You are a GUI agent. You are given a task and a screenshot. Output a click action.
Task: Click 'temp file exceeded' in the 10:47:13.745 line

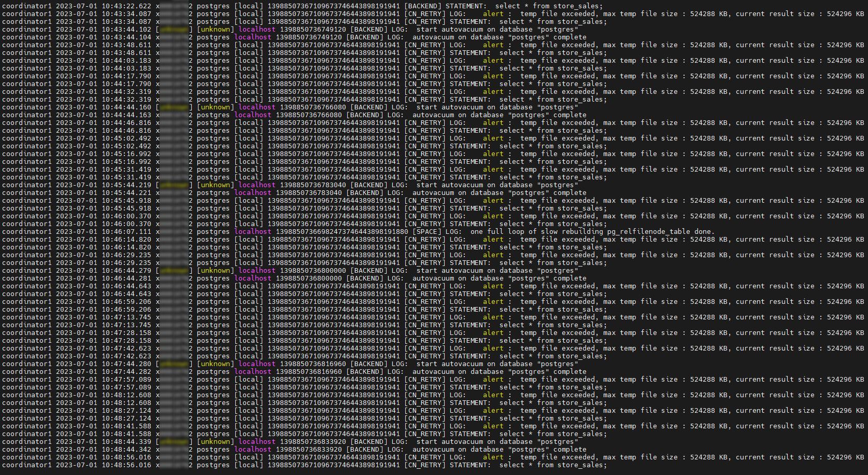tap(558, 317)
